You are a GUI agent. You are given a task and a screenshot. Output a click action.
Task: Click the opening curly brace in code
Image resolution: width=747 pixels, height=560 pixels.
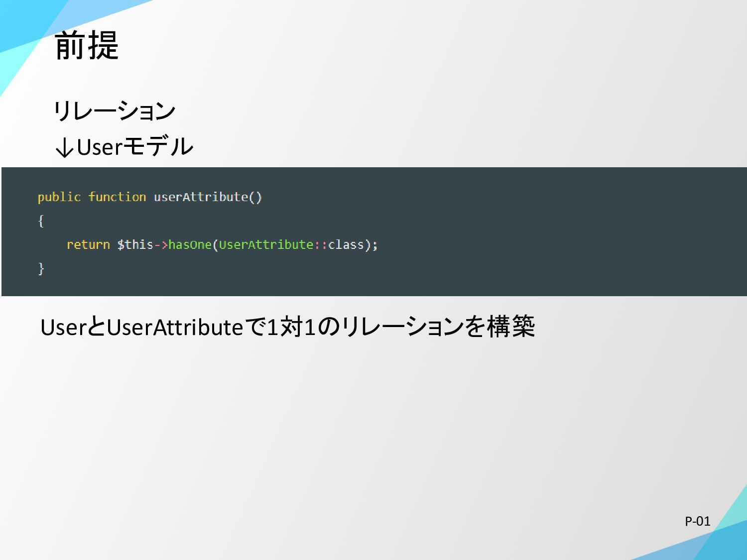41,221
